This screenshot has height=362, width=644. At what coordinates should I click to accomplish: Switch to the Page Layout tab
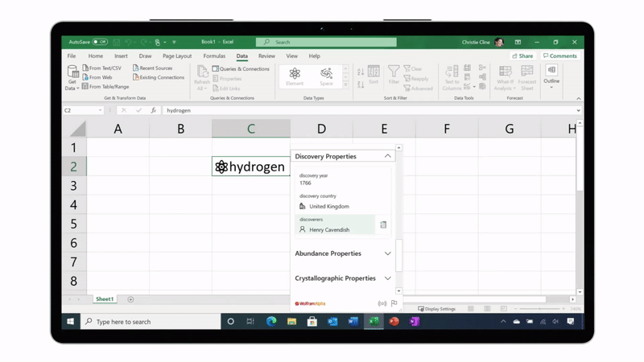click(x=177, y=56)
